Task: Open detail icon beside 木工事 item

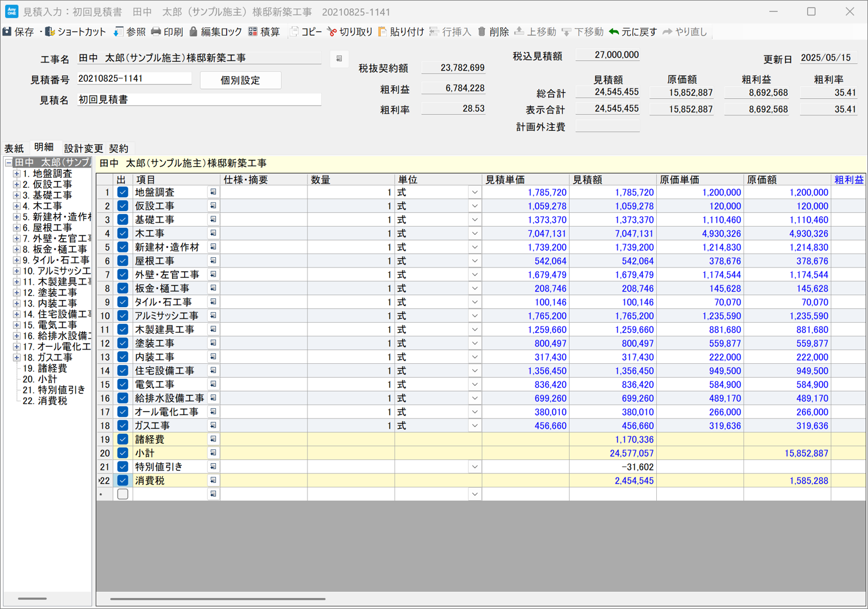Action: click(213, 234)
